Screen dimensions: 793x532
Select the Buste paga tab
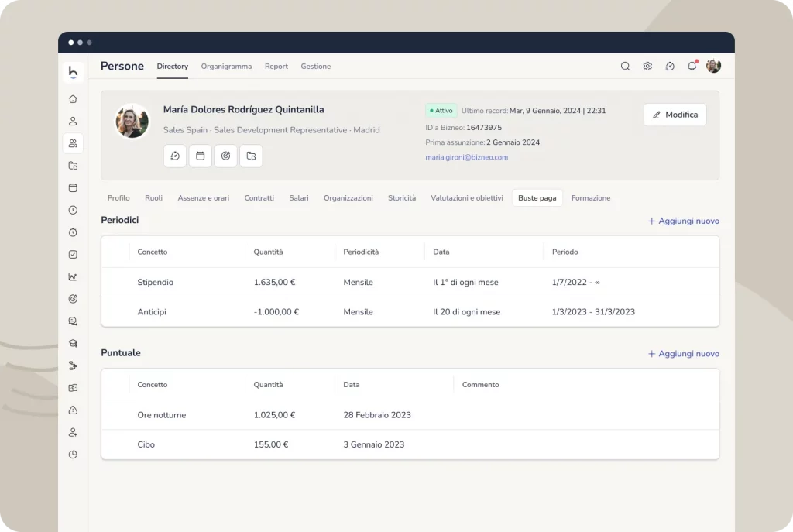click(537, 197)
